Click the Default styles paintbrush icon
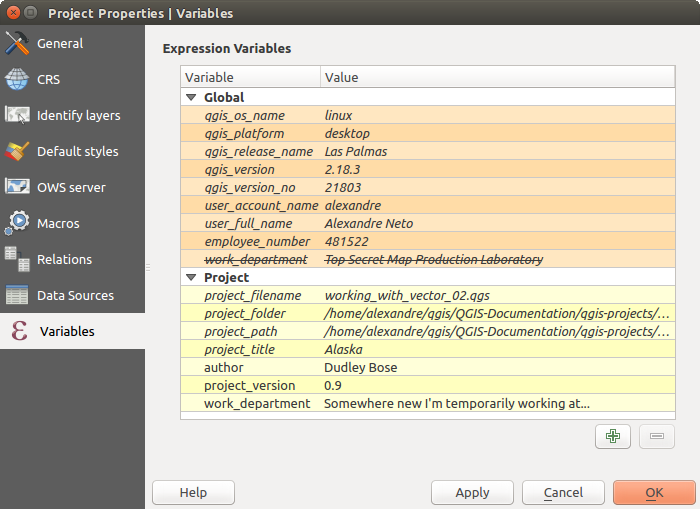This screenshot has width=700, height=509. 18,152
